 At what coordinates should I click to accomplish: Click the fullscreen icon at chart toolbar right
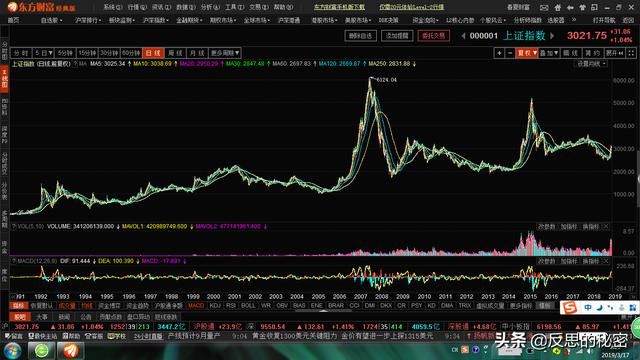coord(631,53)
